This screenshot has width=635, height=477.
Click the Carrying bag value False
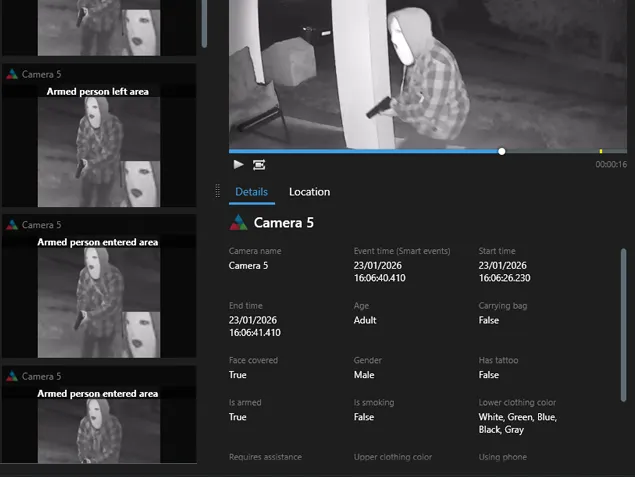488,320
